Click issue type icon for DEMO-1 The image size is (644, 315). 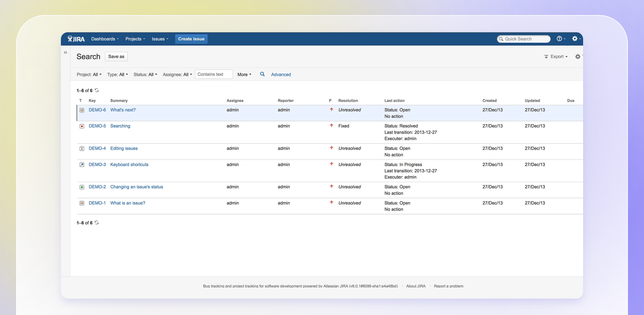tap(82, 203)
